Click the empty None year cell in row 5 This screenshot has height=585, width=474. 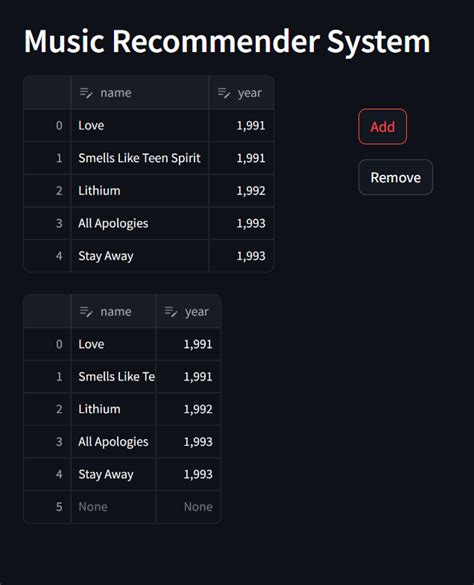pyautogui.click(x=188, y=507)
